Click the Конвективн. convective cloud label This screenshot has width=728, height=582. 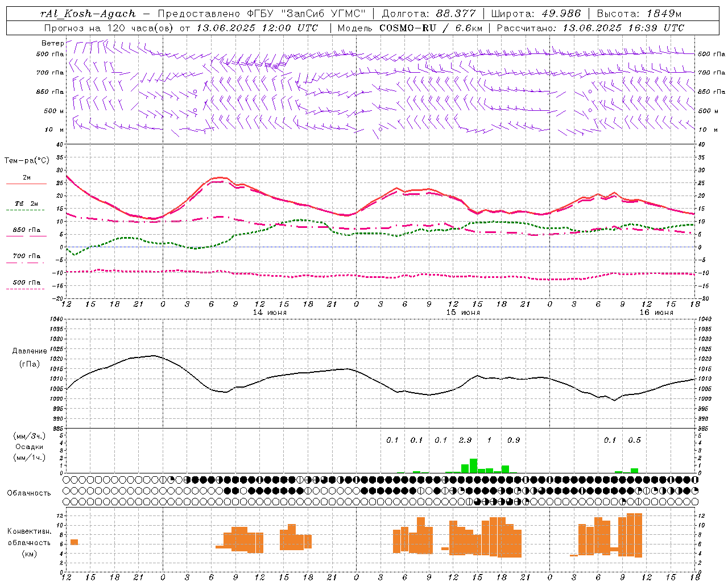(30, 531)
